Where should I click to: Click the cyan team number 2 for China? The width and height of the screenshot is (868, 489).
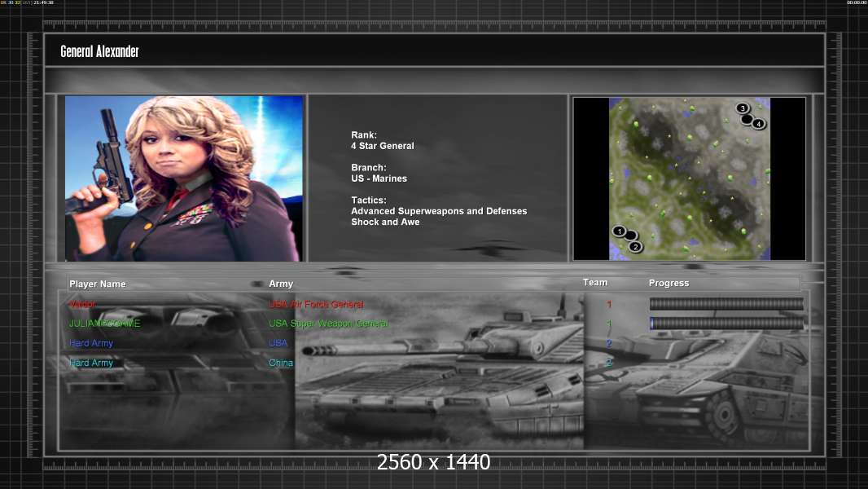click(x=609, y=363)
